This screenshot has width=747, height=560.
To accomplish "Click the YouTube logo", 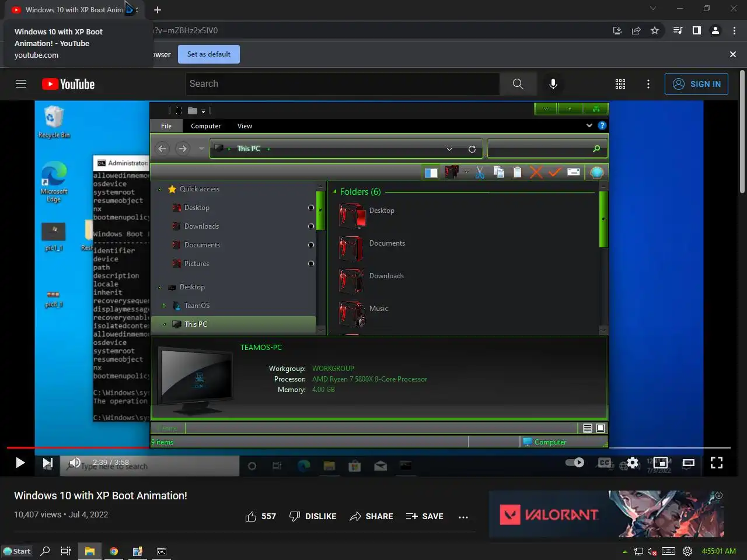I will tap(68, 84).
